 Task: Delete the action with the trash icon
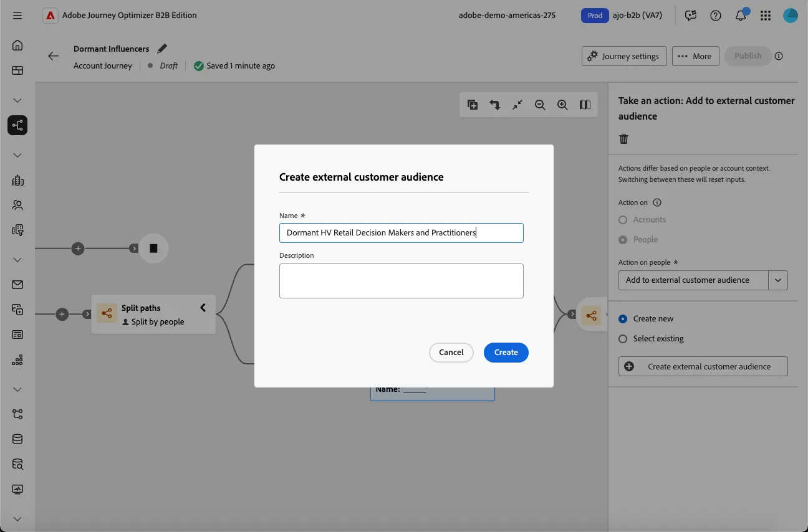pyautogui.click(x=623, y=139)
